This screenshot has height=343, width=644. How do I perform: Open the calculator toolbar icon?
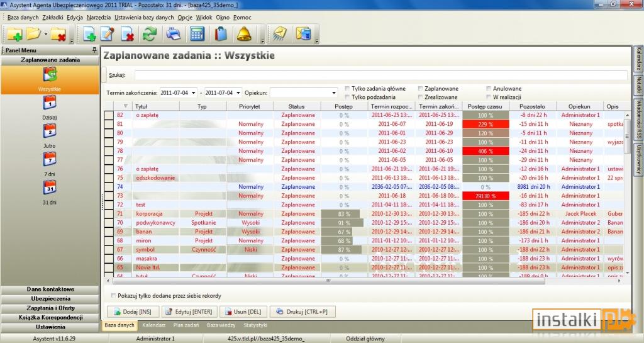click(x=197, y=35)
